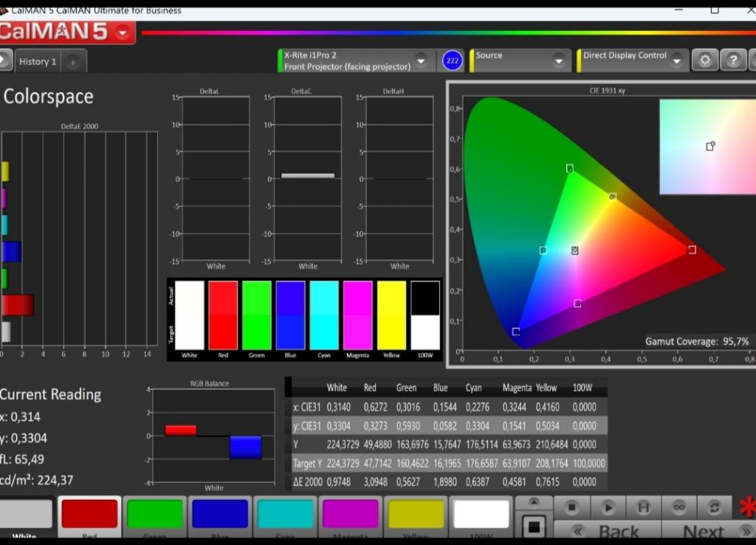This screenshot has width=756, height=545.
Task: Open the CalMAN 5 main menu dropdown
Action: [123, 32]
